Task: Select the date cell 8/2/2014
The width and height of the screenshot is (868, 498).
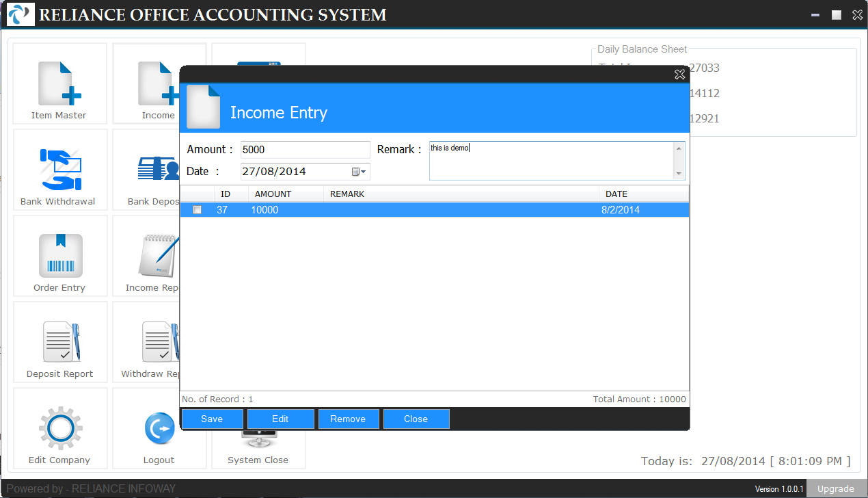Action: 621,210
